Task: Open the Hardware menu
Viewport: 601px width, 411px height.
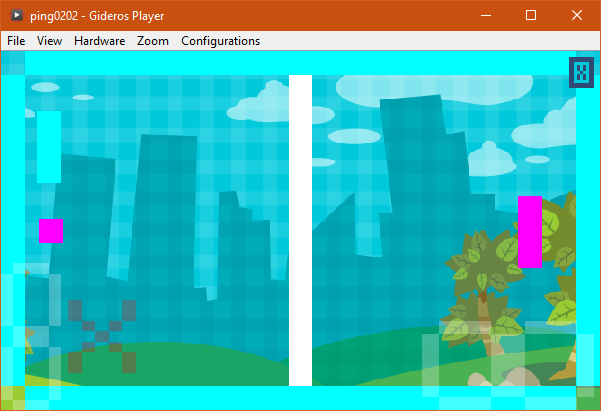Action: (x=100, y=41)
